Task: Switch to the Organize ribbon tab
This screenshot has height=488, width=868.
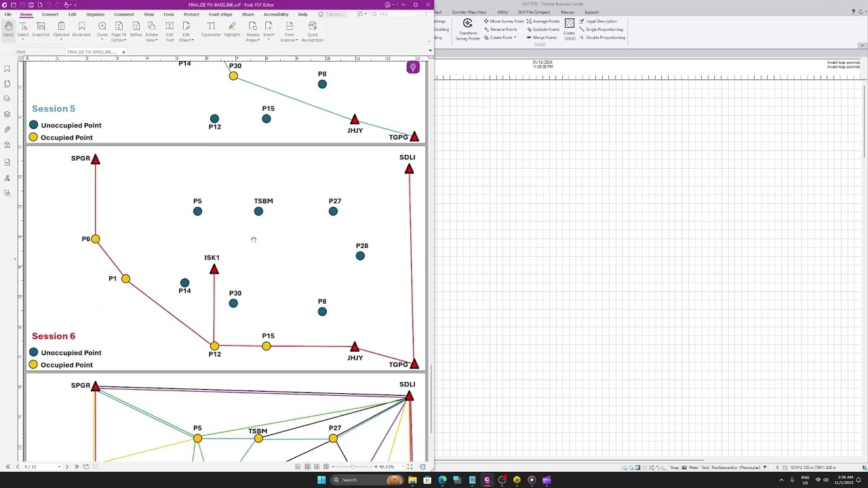Action: 95,14
